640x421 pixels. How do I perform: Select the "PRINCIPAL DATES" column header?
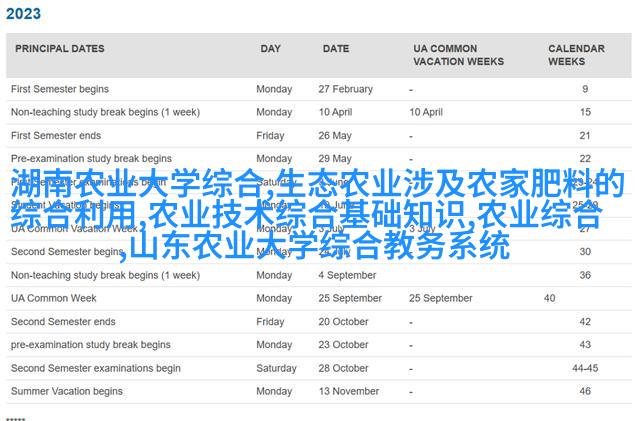point(60,49)
